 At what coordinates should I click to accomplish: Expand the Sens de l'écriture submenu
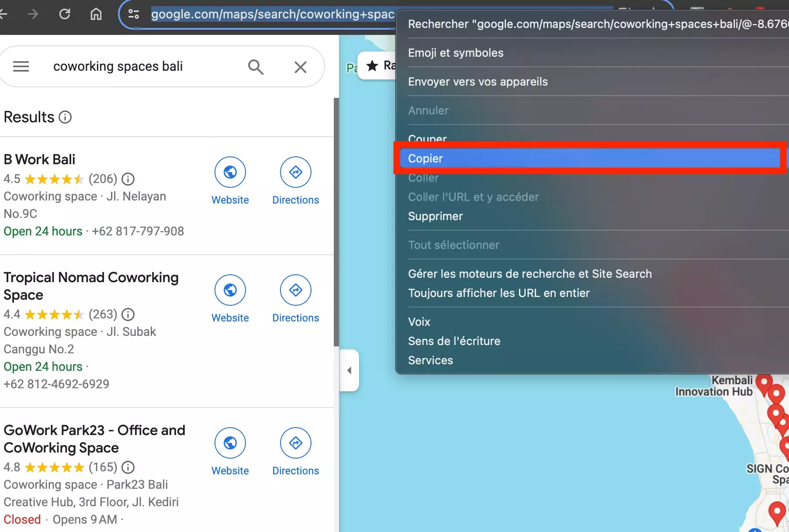[x=454, y=341]
